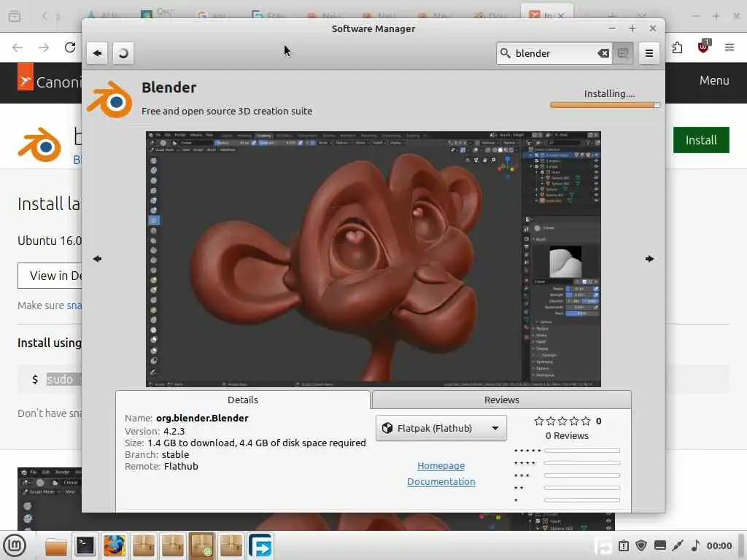Switch to the active Software Manager taskbar item
Image resolution: width=747 pixels, height=560 pixels.
[x=202, y=545]
